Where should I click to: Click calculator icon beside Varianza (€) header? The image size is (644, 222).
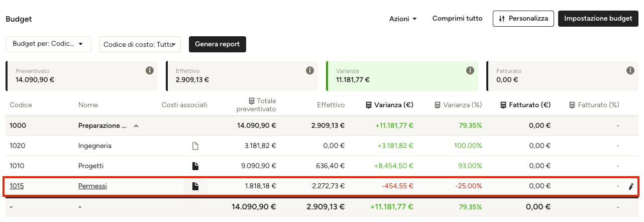coord(369,105)
